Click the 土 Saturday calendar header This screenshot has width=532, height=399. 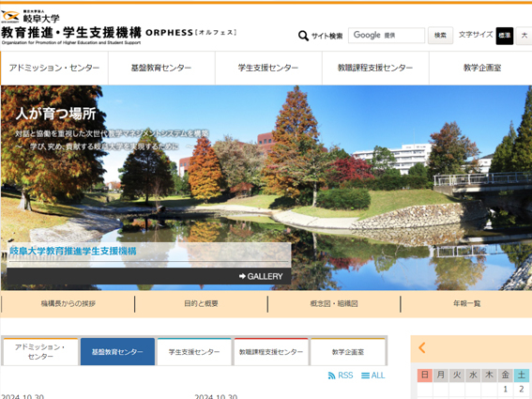pos(522,375)
